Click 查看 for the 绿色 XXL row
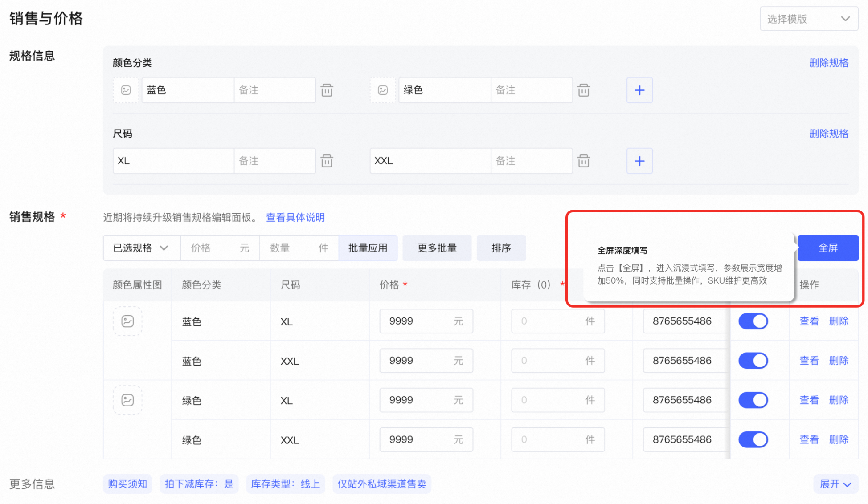868x504 pixels. (x=809, y=439)
